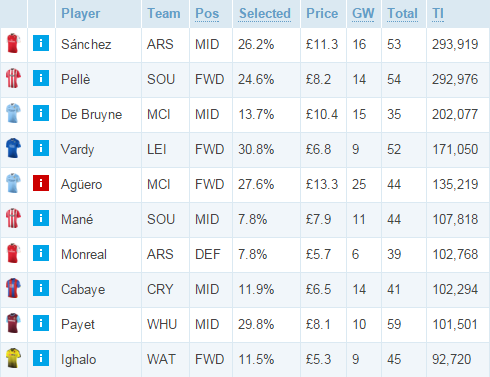Sort table by Total column

(402, 14)
